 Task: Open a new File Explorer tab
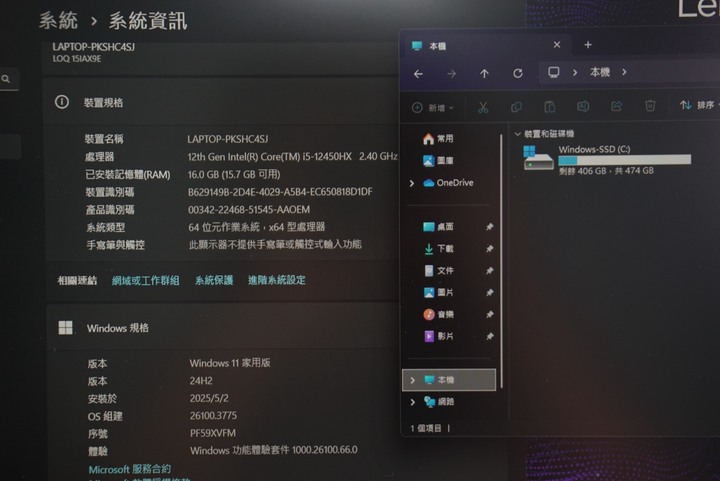[x=588, y=45]
